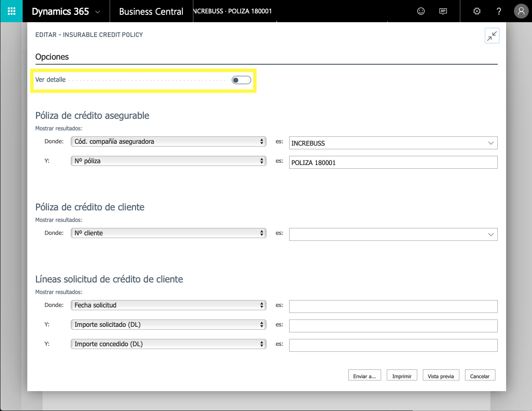Click the Líneas solicitud de crédito de cliente heading
The image size is (532, 411).
pos(109,279)
